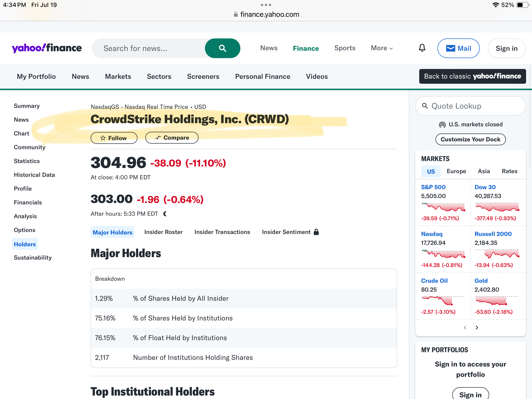Viewport: 532px width, 399px height.
Task: Open the Insider Sentiment tab
Action: point(286,232)
